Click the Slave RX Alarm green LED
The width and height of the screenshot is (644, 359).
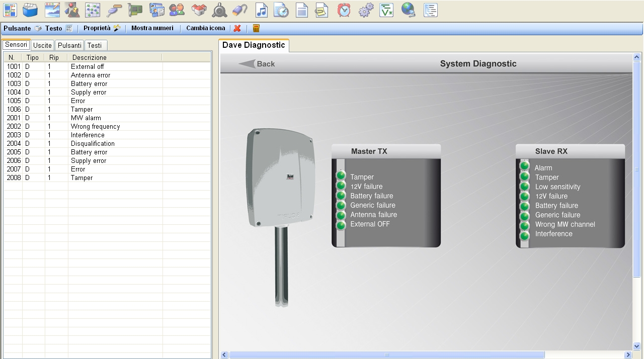[x=525, y=166]
